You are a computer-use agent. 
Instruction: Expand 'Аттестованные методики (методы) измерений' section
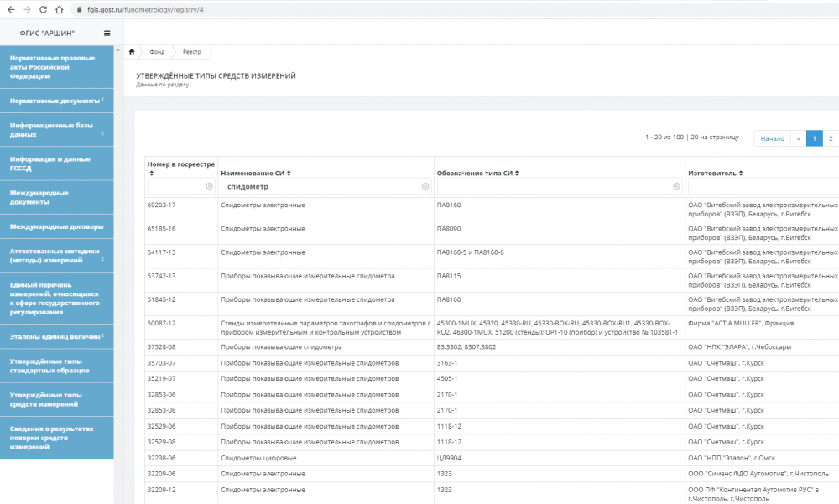pos(102,259)
